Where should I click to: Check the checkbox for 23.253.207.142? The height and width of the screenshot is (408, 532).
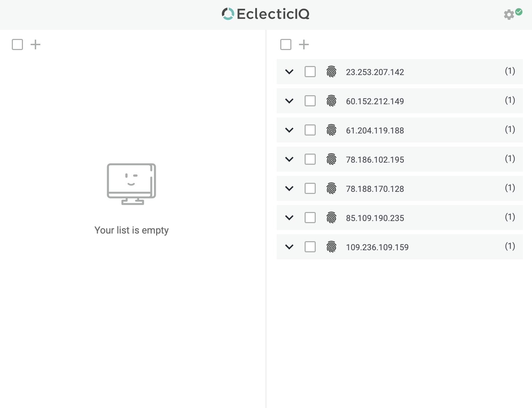(x=310, y=72)
